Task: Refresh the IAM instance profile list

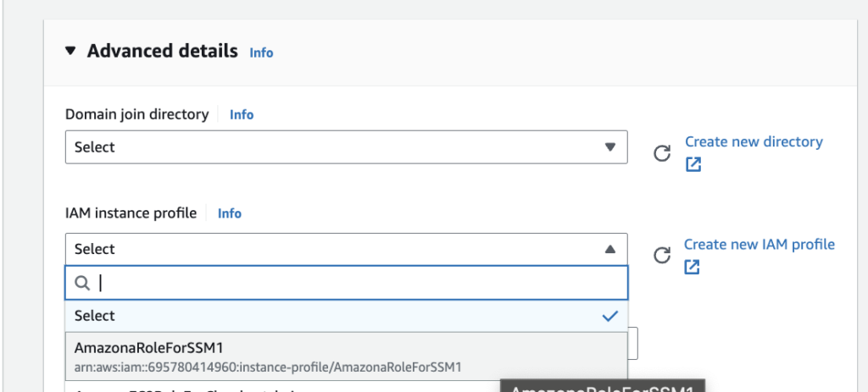Action: point(662,256)
